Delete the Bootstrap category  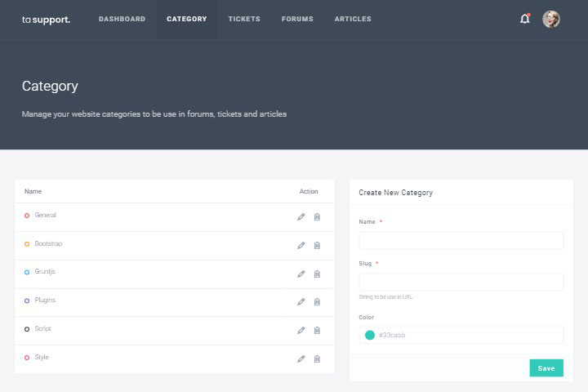tap(317, 245)
